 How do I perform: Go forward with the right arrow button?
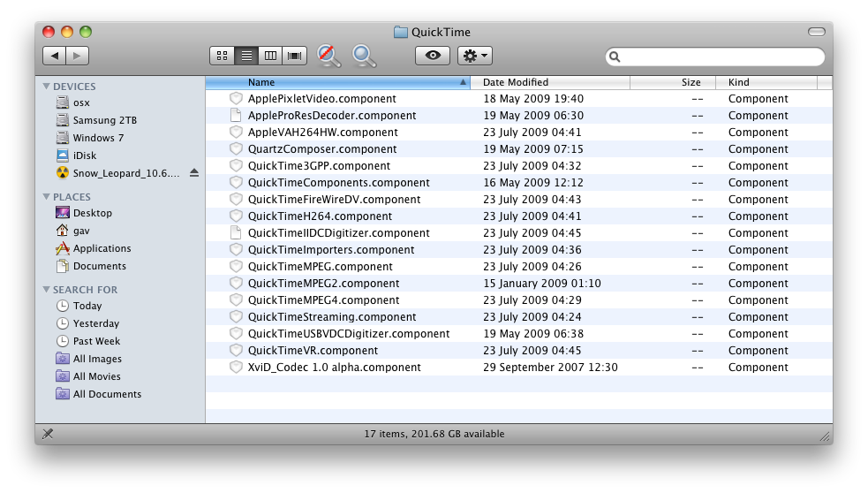[x=78, y=56]
